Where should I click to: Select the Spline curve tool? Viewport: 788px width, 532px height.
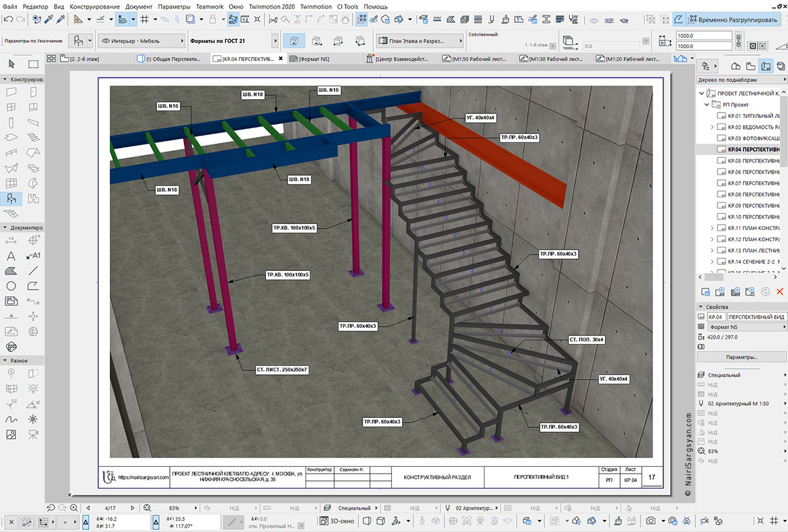point(11,419)
